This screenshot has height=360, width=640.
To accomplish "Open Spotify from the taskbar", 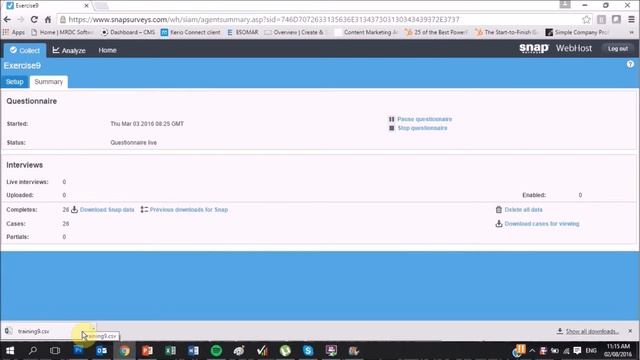I will (x=216, y=351).
